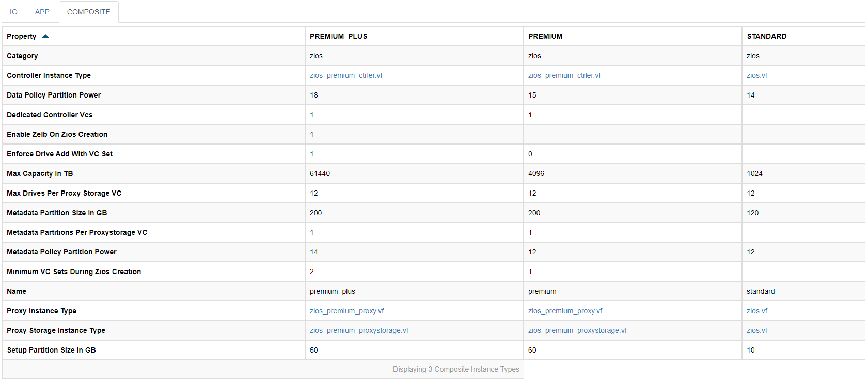Click value 0 in Enforce Drive Add row
Screen dimensions: 868x383
point(530,154)
